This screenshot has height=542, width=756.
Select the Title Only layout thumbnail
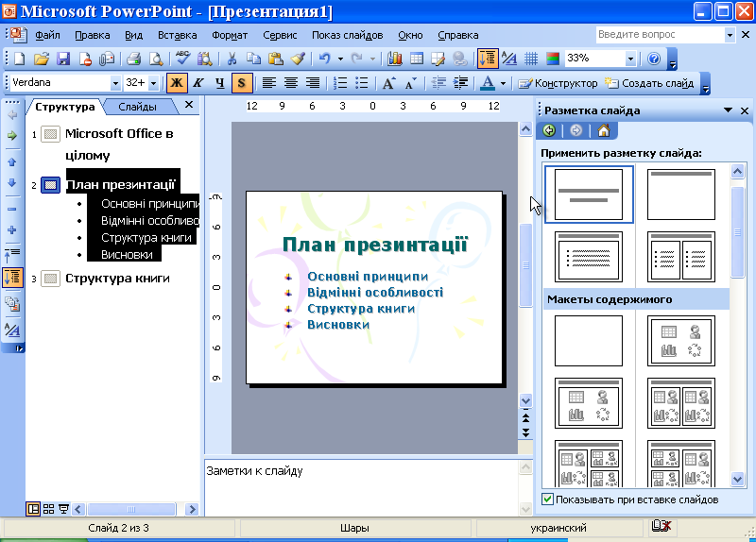(x=680, y=195)
